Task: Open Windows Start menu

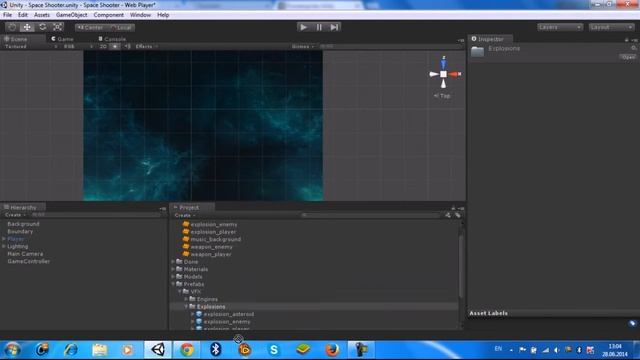Action: 12,350
